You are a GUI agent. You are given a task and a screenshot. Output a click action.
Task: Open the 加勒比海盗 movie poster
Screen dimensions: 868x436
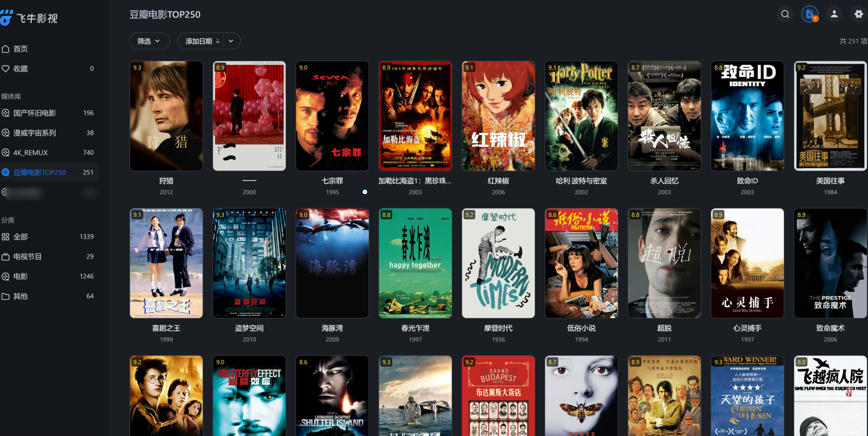pyautogui.click(x=415, y=116)
